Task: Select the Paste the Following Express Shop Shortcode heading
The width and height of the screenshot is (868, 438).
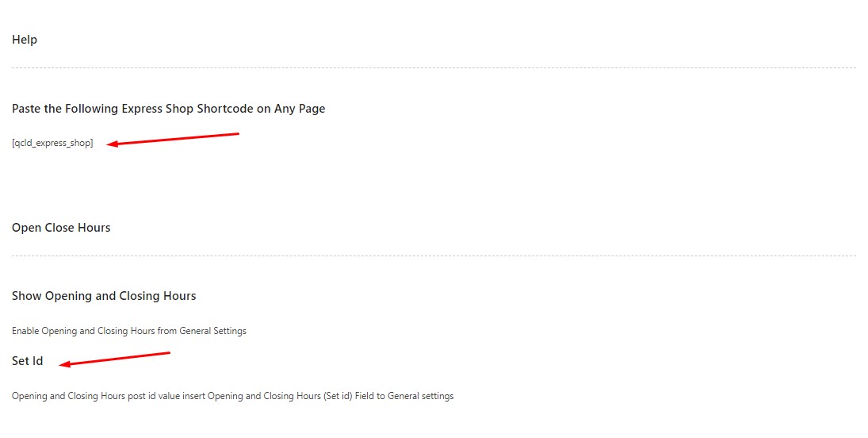Action: pyautogui.click(x=168, y=109)
